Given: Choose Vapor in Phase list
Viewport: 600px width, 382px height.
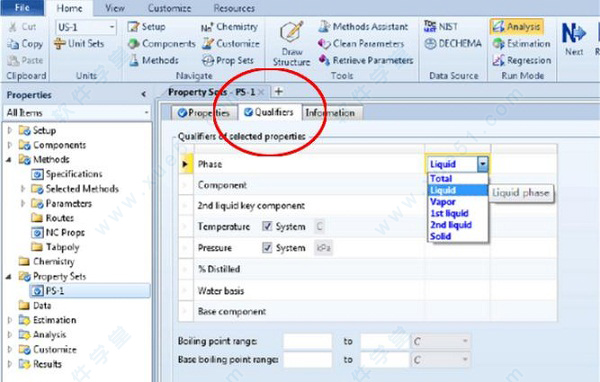Looking at the screenshot, I should [457, 202].
